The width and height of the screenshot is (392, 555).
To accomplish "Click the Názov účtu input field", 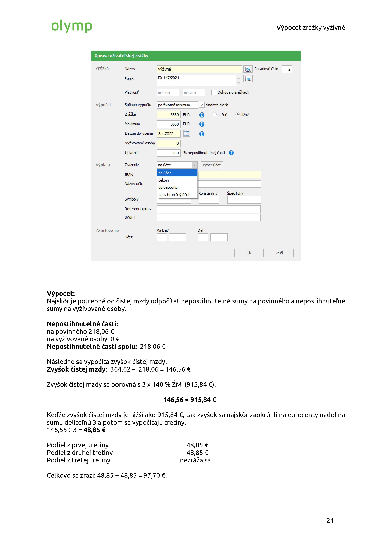I will coord(229,184).
